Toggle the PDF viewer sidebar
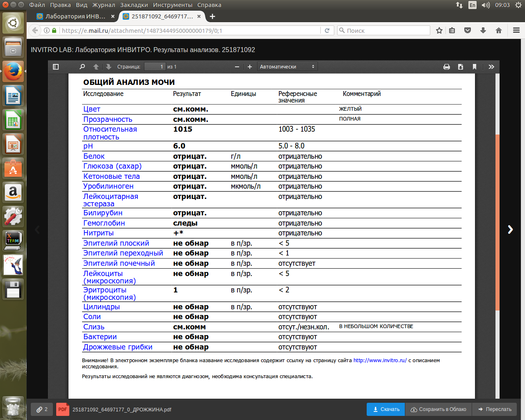This screenshot has height=420, width=525. point(56,67)
